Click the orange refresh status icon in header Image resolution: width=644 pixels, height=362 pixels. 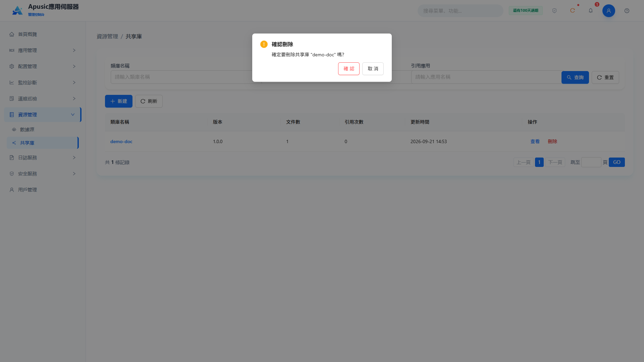point(573,11)
